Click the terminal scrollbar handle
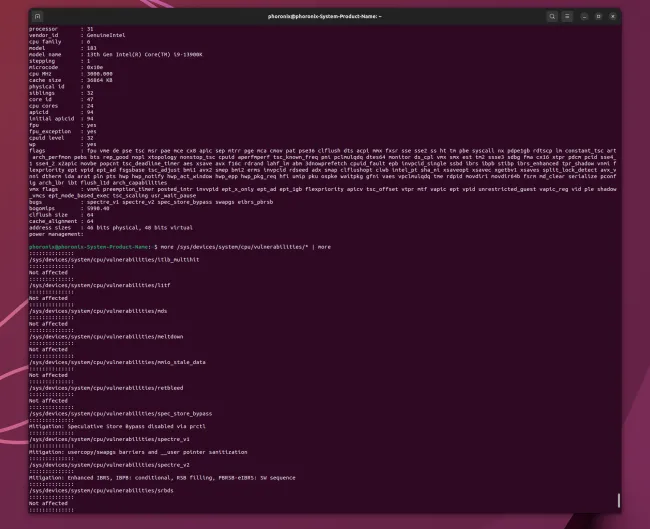This screenshot has width=650, height=529. tap(618, 500)
